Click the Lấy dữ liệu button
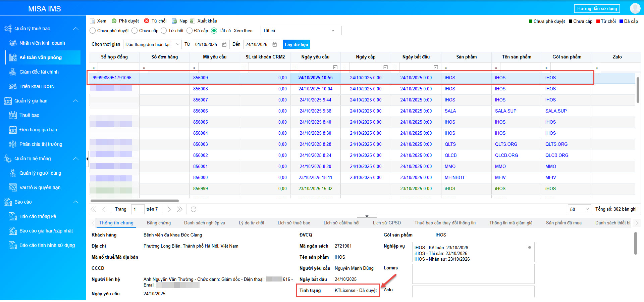 pyautogui.click(x=296, y=44)
